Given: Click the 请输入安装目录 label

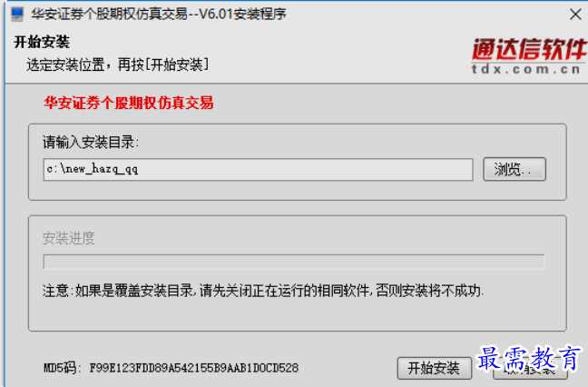Looking at the screenshot, I should click(91, 143).
